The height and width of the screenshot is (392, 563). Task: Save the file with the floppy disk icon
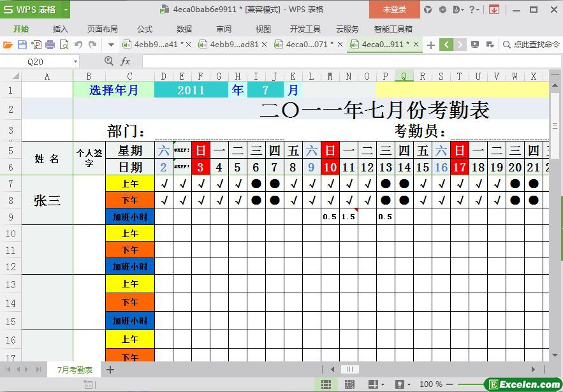click(x=22, y=45)
